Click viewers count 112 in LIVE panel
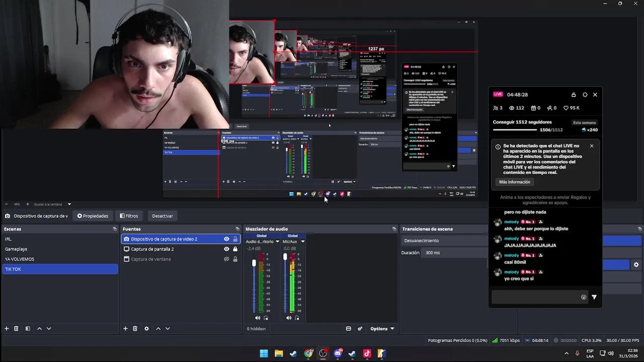Image resolution: width=644 pixels, height=362 pixels. 517,108
